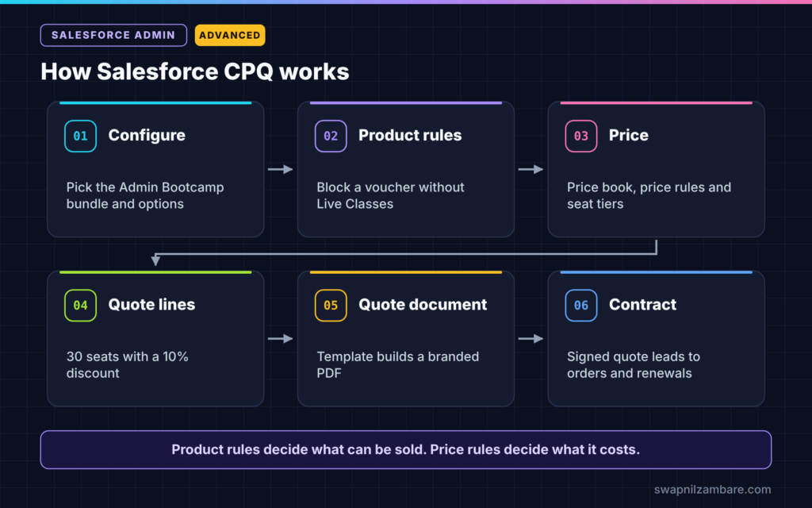Click text Pick the Admin Bootcamp bundle and options
812x508 pixels.
(145, 195)
